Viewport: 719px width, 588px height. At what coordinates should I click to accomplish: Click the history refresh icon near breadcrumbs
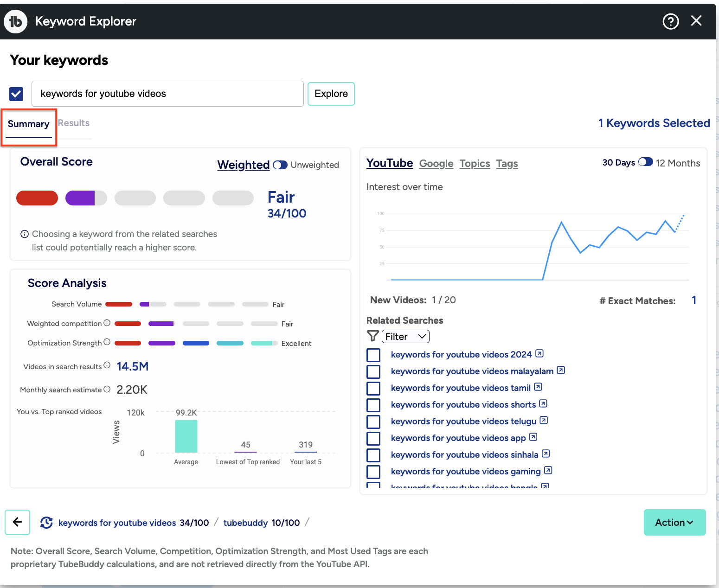click(x=46, y=523)
